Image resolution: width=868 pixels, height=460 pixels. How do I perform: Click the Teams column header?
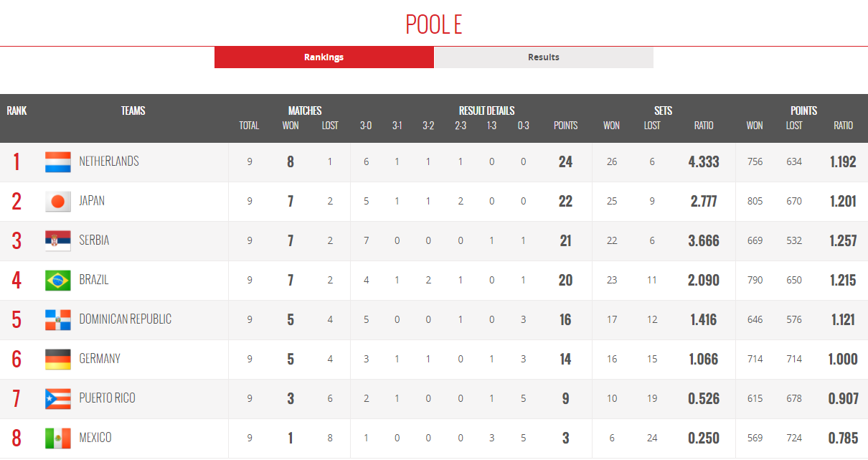pyautogui.click(x=133, y=111)
